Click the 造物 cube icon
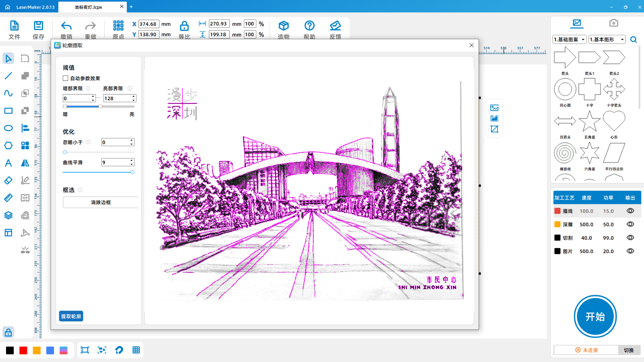 tap(283, 26)
